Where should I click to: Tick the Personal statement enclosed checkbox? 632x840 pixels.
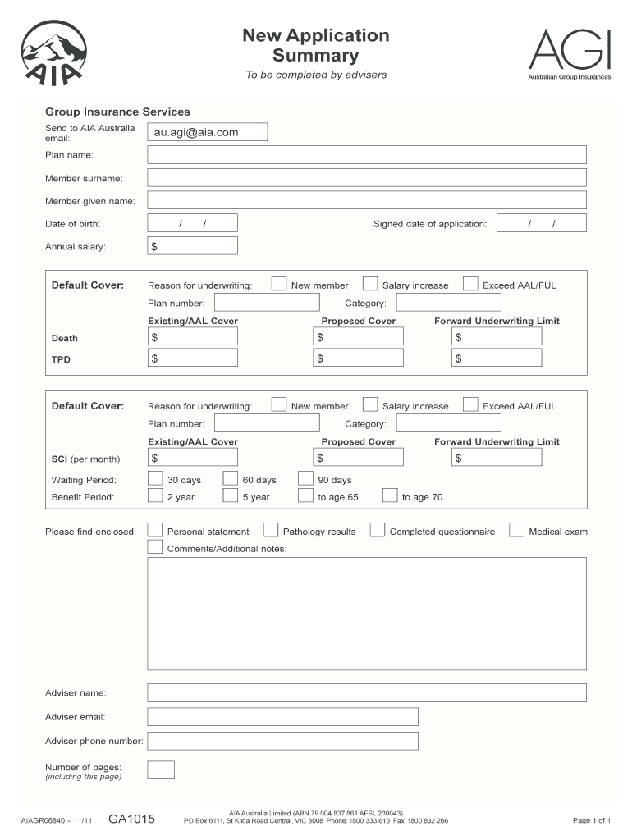pos(154,531)
